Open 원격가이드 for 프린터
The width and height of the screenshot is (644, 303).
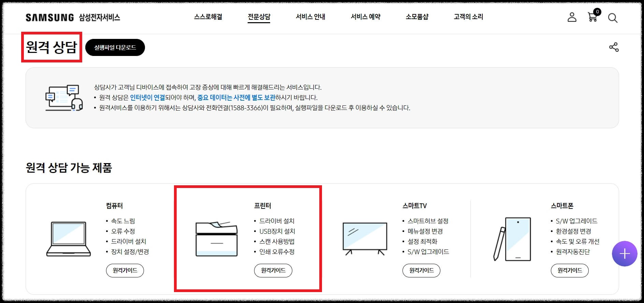point(273,271)
